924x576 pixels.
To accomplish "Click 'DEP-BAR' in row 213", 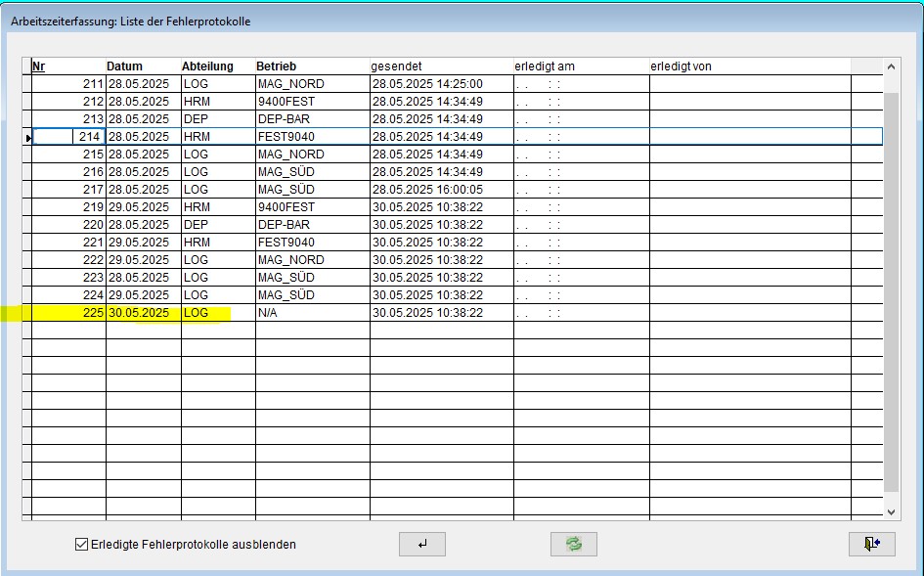I will [284, 119].
